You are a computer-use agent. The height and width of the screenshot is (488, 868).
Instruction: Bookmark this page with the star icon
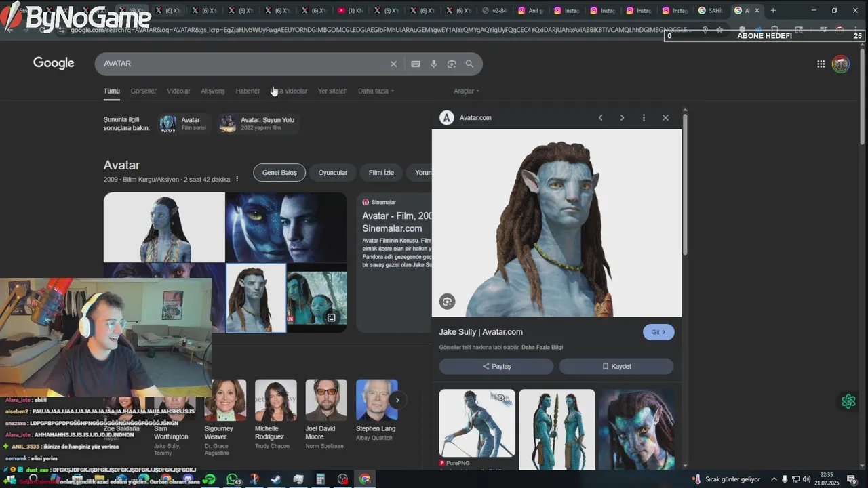[719, 30]
